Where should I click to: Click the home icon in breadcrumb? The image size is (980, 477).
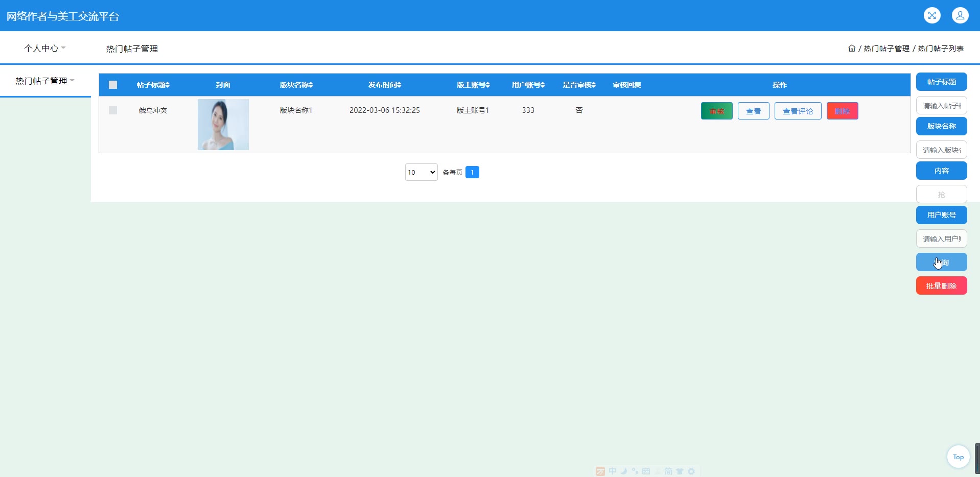point(851,49)
